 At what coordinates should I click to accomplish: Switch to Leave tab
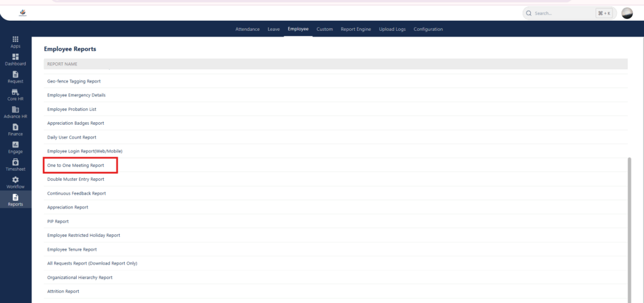tap(274, 29)
